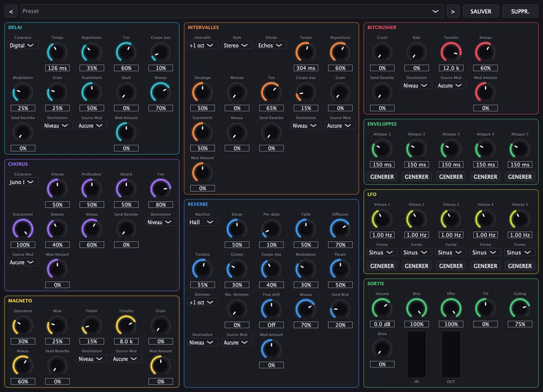Open the DELAI Caractere Digital dropdown
This screenshot has height=392, width=543.
tap(23, 45)
